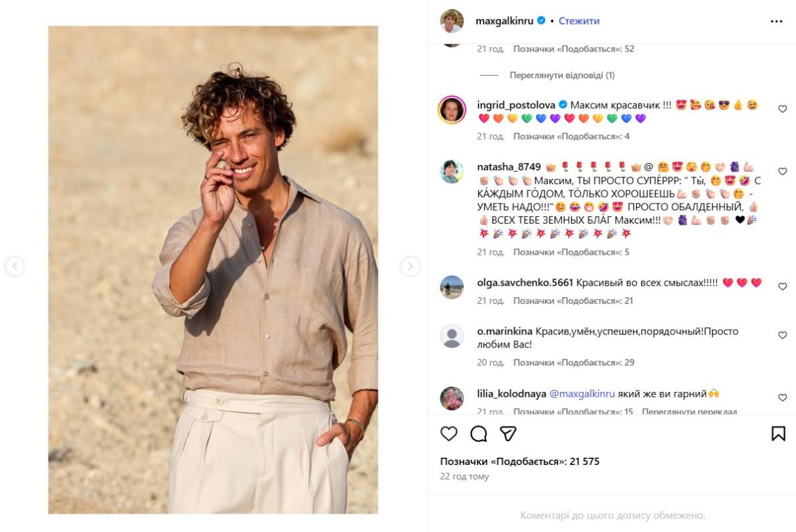Like o.marinkina's comment heart
796x532 pixels.
(x=782, y=336)
